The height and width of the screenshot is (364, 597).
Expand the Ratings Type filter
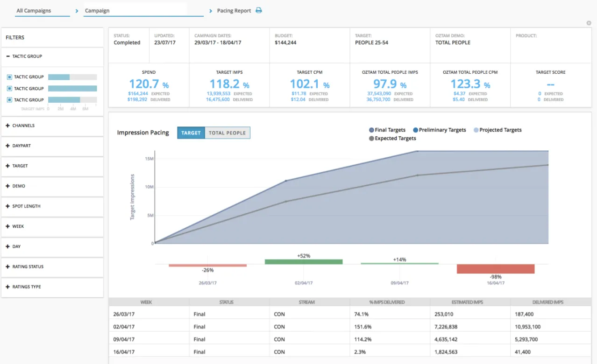pyautogui.click(x=8, y=287)
